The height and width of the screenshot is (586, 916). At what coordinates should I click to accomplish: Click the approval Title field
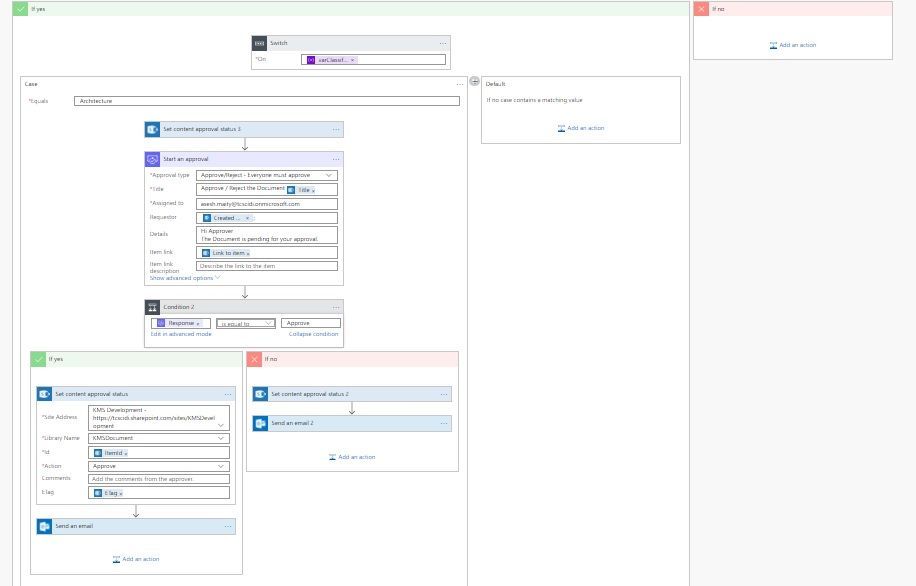(267, 189)
